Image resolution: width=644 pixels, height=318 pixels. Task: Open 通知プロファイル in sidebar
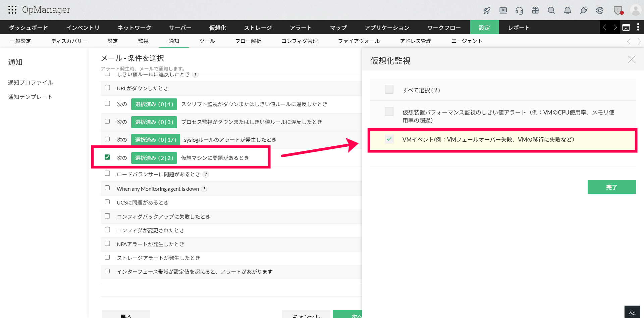pyautogui.click(x=31, y=82)
